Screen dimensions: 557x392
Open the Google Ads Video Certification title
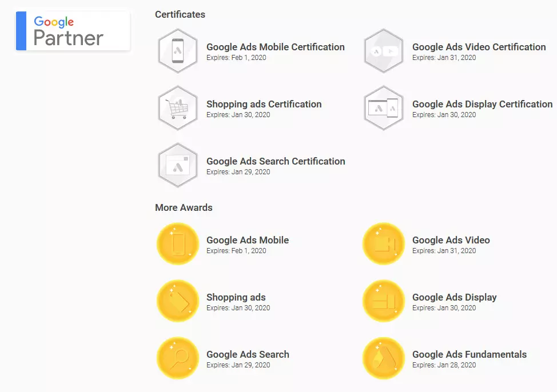tap(479, 47)
